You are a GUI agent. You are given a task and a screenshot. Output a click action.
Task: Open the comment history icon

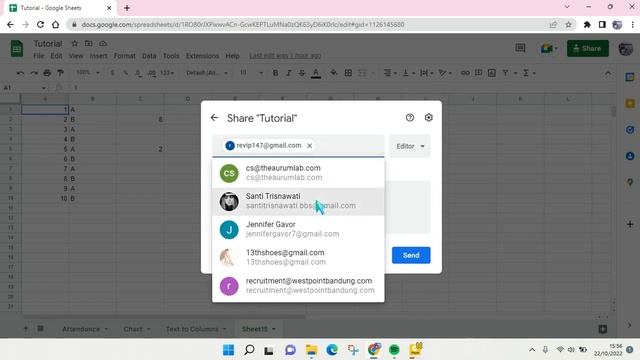pyautogui.click(x=520, y=48)
